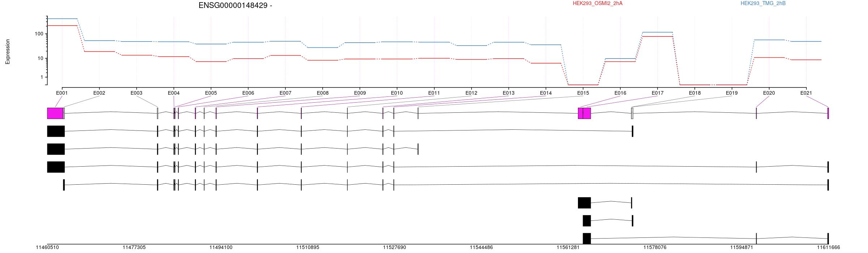Click exon label E020
Screen dimensions: 868x253
769,93
